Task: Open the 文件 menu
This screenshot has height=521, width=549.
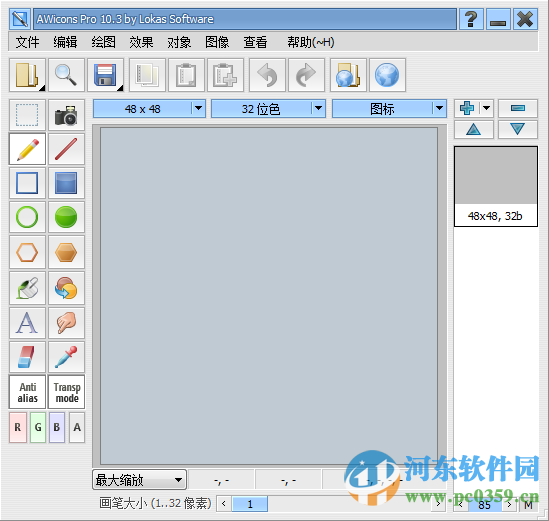Action: pos(28,42)
